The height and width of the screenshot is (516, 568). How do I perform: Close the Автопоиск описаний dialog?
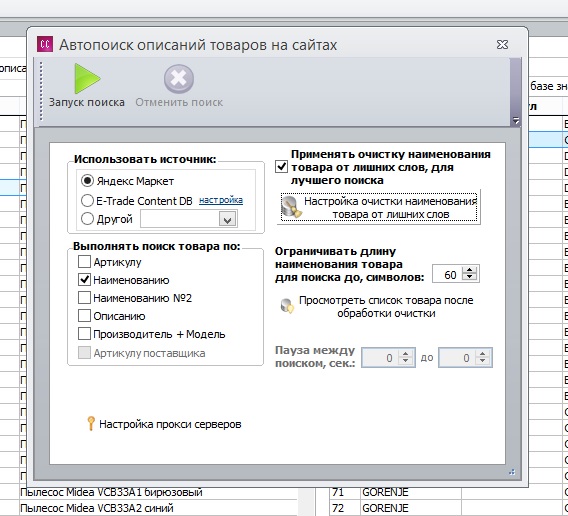tap(502, 45)
